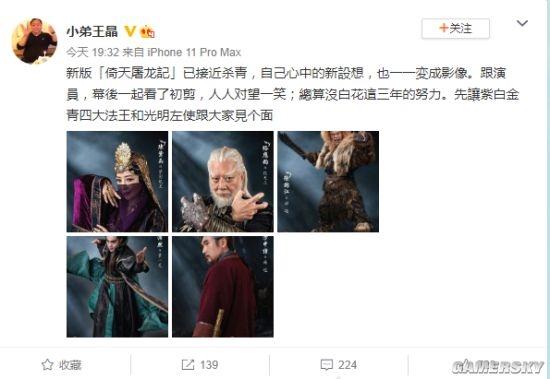Click the post text about 倚天屠龙記
The width and height of the screenshot is (550, 379).
(x=293, y=94)
